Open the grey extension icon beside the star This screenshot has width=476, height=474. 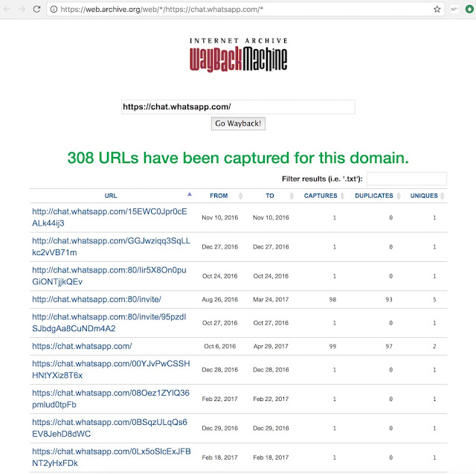[454, 10]
